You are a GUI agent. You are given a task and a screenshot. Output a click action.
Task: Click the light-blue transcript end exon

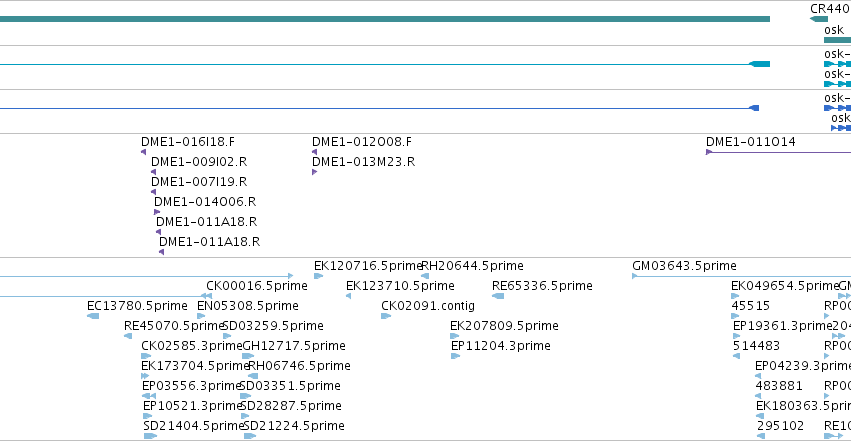pyautogui.click(x=759, y=64)
